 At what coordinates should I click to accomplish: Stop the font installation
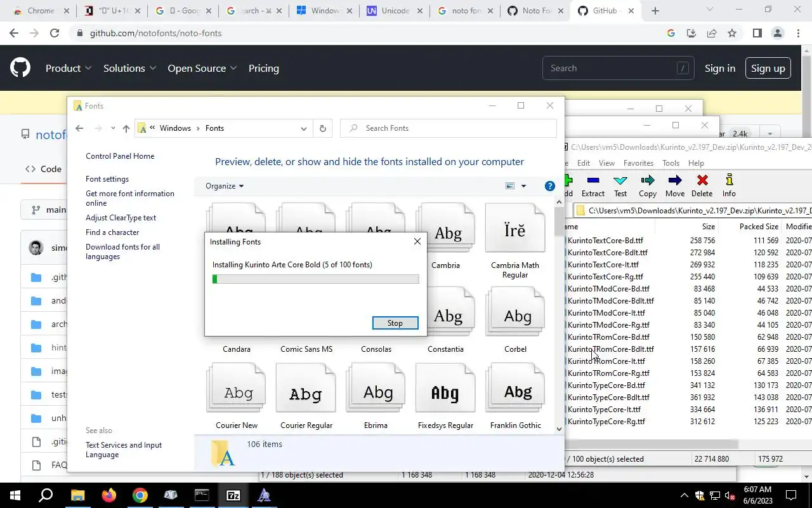pyautogui.click(x=395, y=323)
